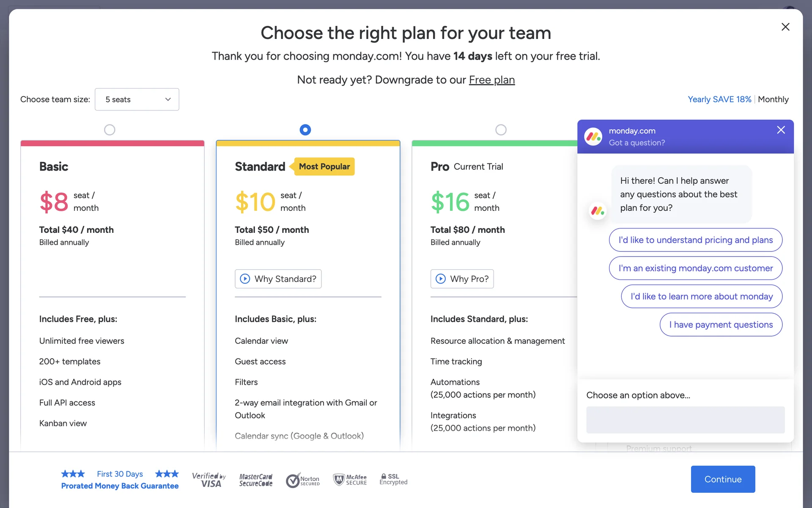Select the Standard plan radio button
This screenshot has height=508, width=812.
point(305,130)
